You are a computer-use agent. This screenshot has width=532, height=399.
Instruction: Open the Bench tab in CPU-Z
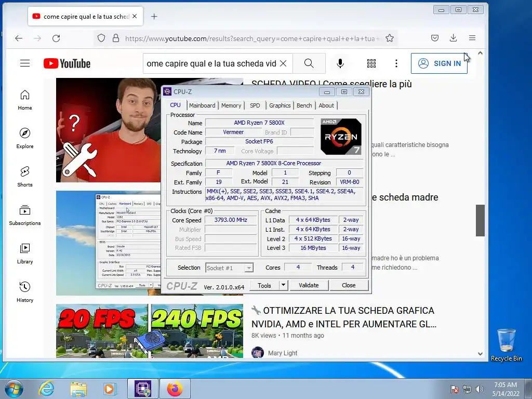(x=304, y=105)
